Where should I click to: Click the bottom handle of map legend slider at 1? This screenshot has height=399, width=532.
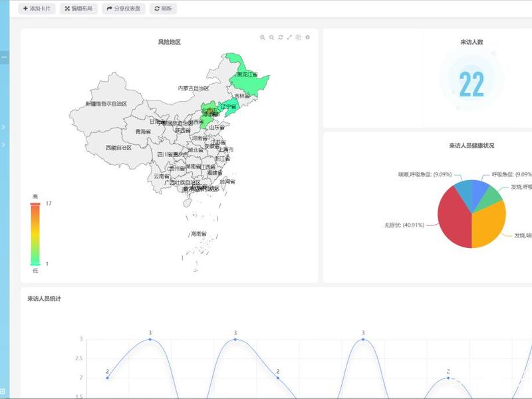[35, 264]
